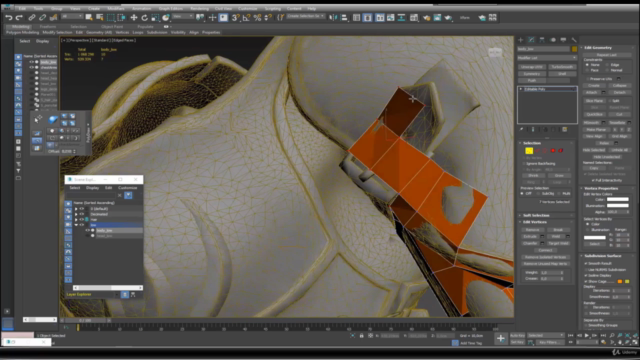This screenshot has height=360, width=640.
Task: Click the Select by Name icon
Action: [x=99, y=18]
